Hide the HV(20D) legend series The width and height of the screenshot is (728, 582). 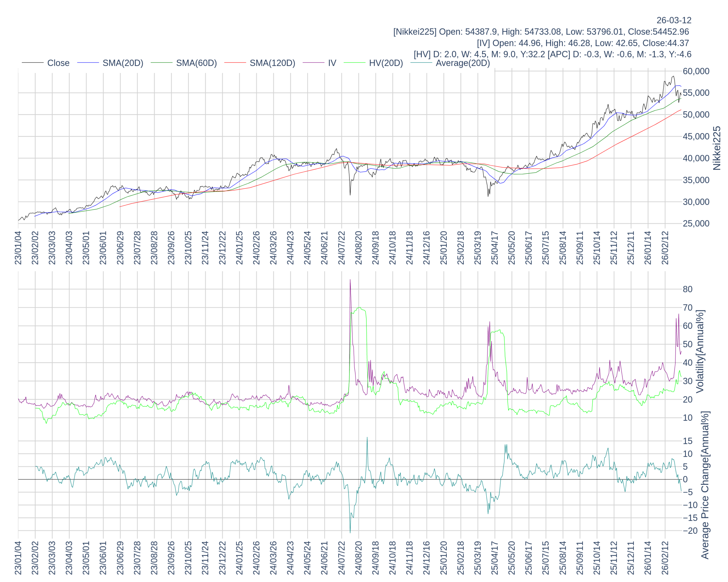coord(386,63)
